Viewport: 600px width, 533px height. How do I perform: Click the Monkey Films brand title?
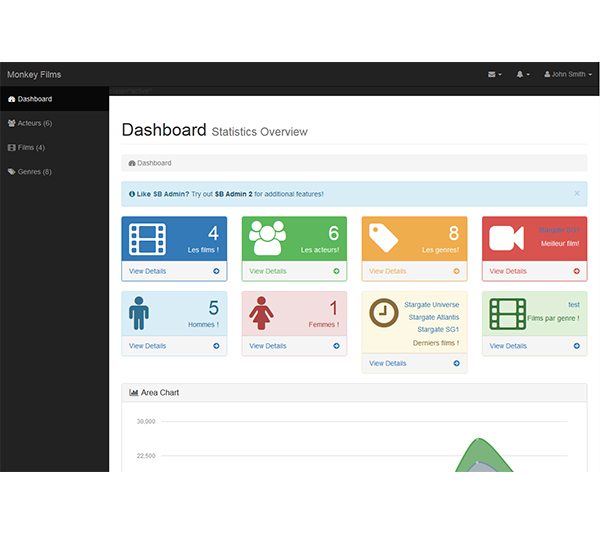(34, 75)
